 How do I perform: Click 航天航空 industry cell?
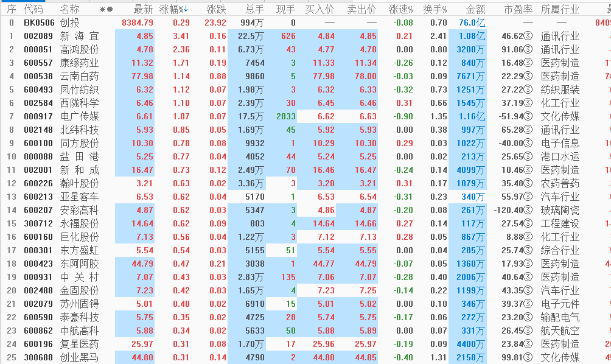click(x=560, y=331)
